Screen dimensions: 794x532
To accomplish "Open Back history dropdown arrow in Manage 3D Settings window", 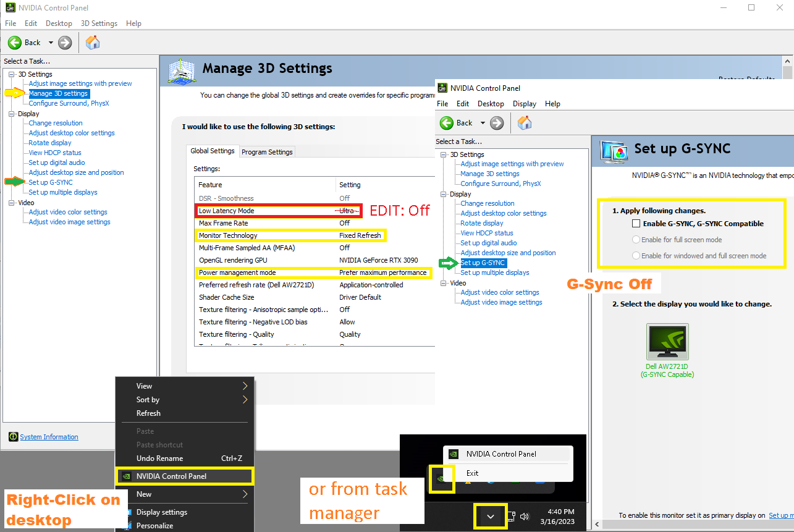I will click(51, 43).
